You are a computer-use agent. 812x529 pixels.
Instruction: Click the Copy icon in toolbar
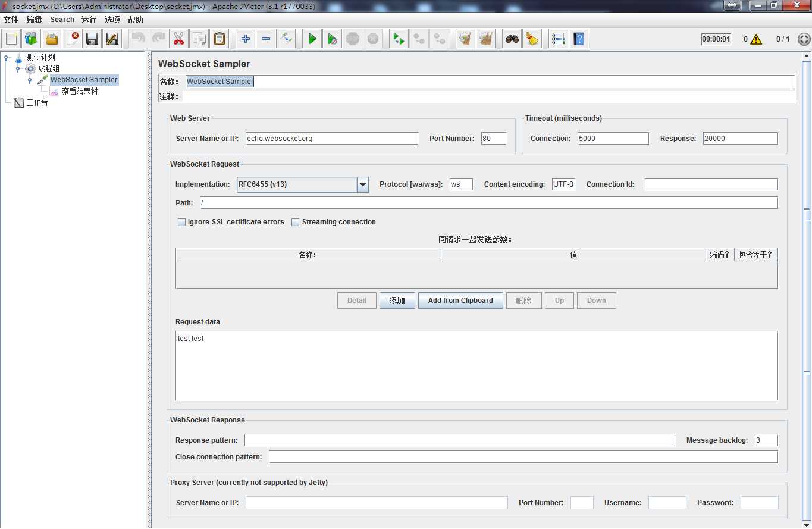[x=199, y=39]
